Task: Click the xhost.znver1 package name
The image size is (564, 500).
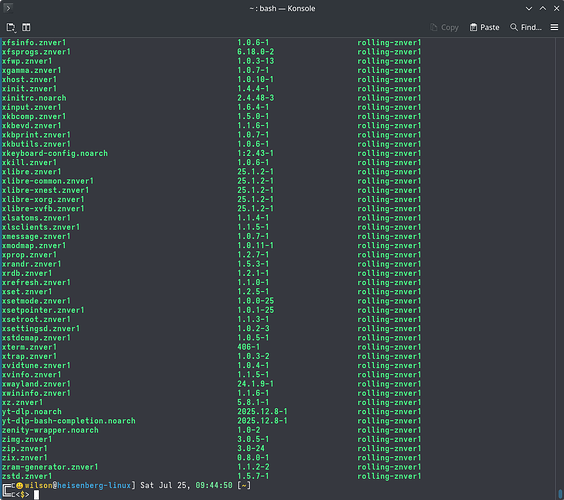Action: 29,80
